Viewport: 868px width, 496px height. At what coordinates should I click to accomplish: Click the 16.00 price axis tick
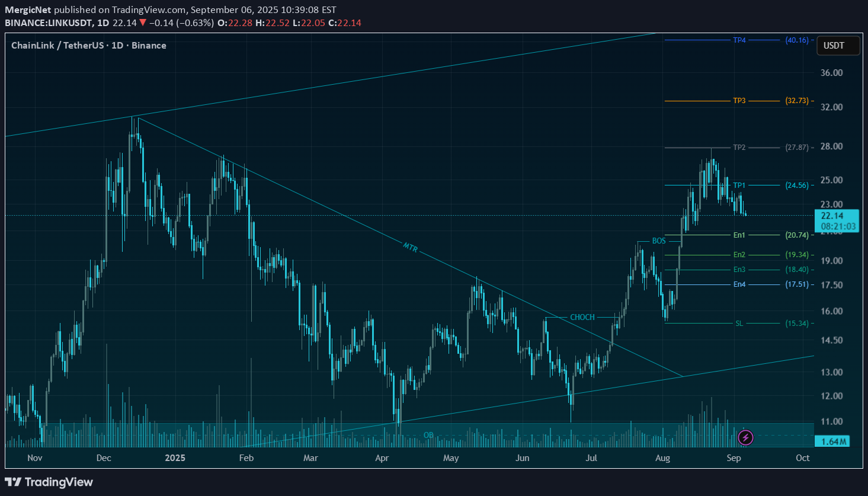(x=832, y=311)
